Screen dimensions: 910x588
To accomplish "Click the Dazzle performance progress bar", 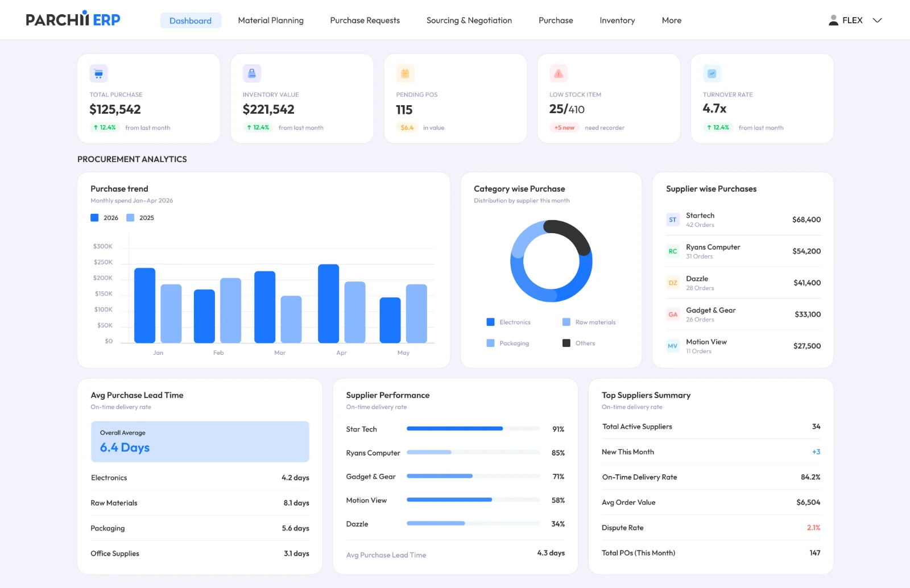I will tap(473, 523).
